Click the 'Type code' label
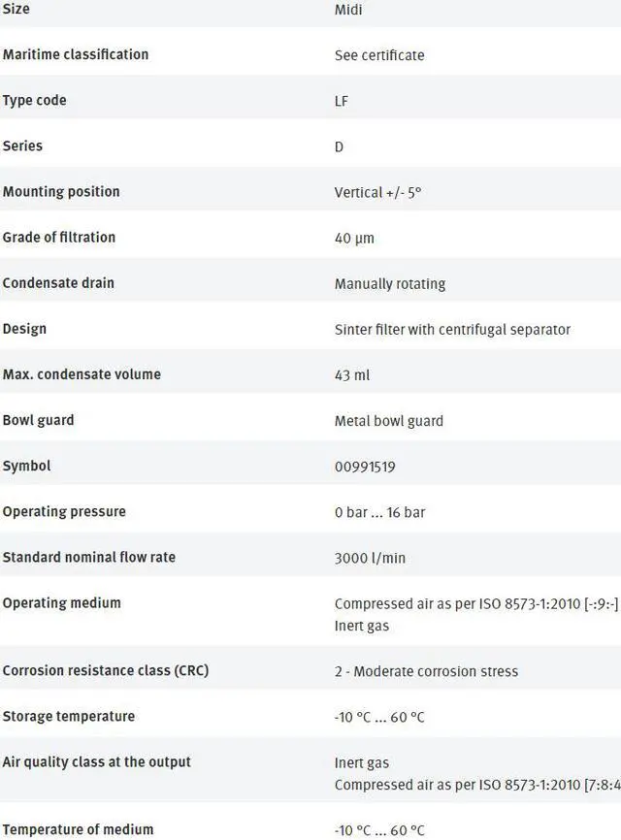This screenshot has width=621, height=840. coord(35,100)
